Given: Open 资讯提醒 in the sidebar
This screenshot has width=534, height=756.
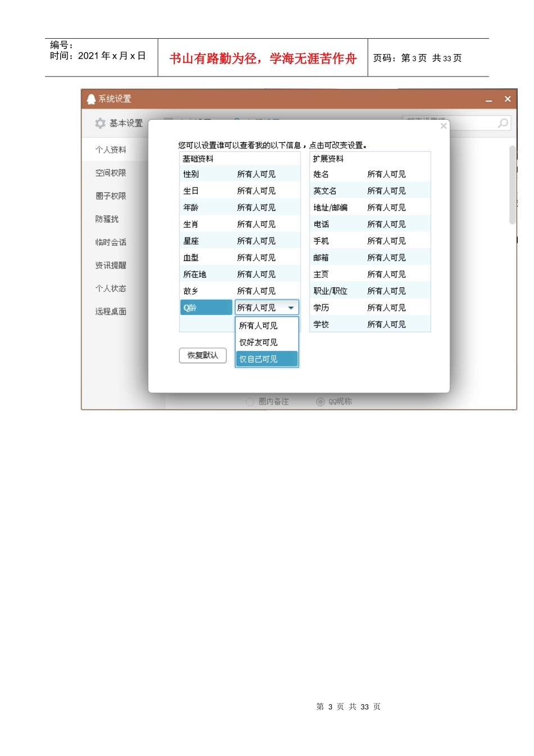Looking at the screenshot, I should click(x=111, y=265).
